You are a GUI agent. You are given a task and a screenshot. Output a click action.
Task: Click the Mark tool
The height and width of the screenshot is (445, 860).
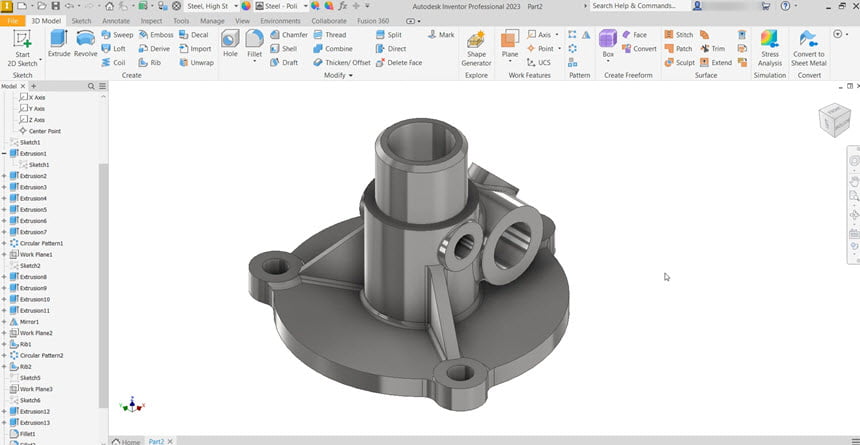click(x=441, y=35)
